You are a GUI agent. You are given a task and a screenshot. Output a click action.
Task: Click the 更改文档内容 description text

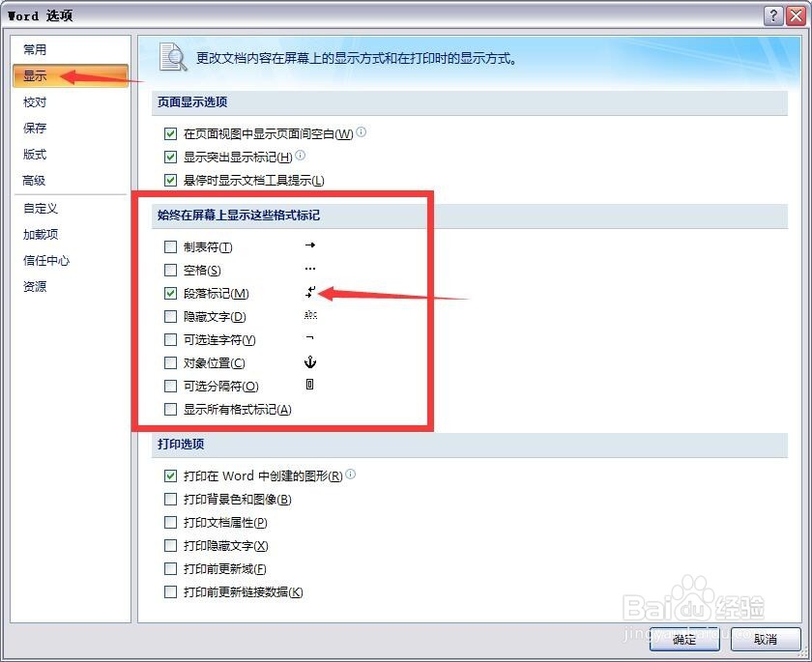coord(357,58)
